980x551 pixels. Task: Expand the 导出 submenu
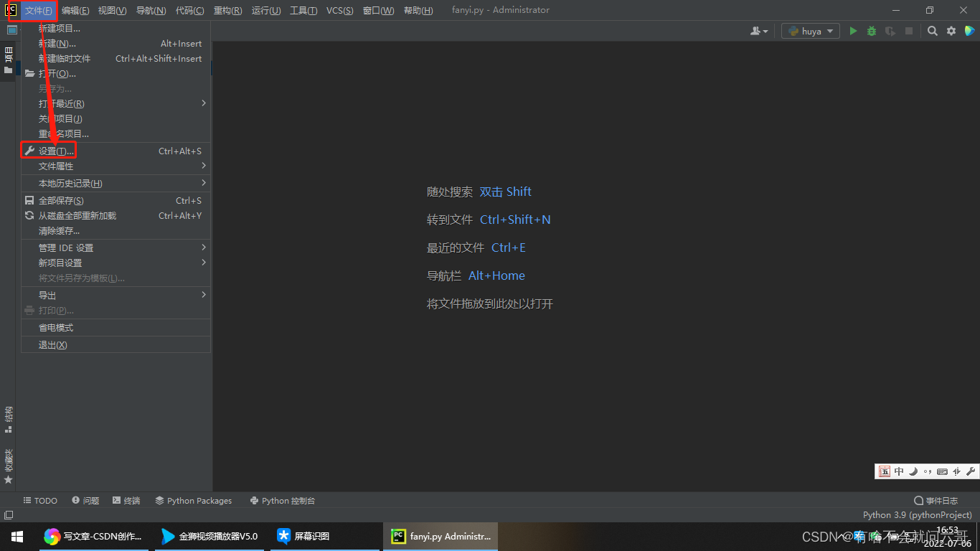(x=47, y=294)
